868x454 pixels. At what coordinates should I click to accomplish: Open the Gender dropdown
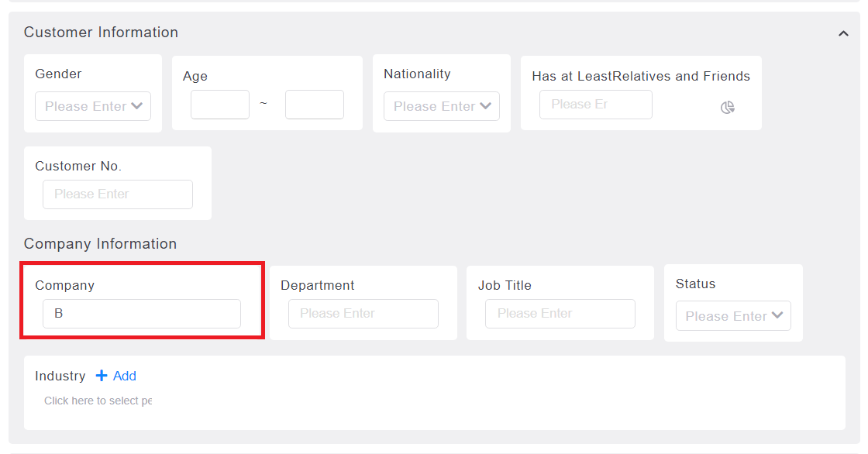click(93, 106)
